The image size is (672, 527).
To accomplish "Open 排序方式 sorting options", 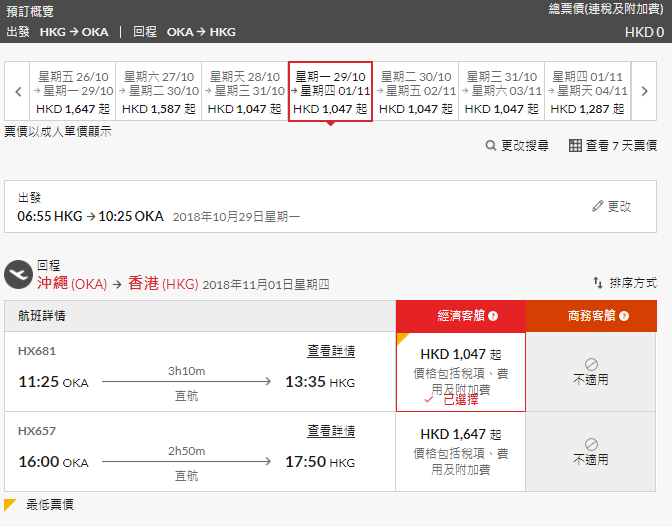I will [633, 283].
